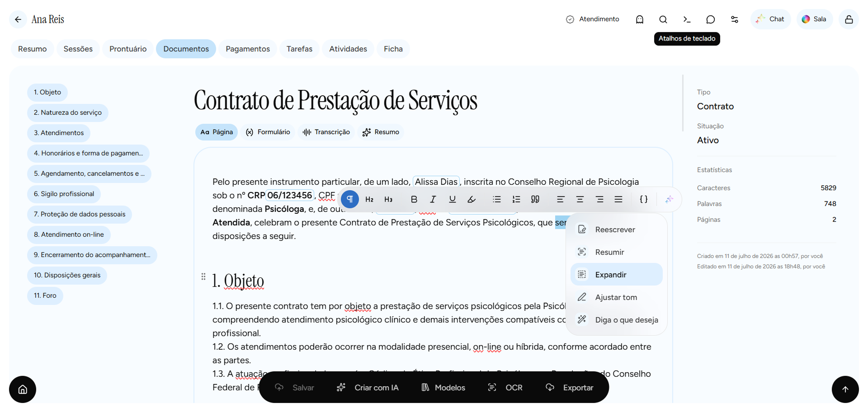Jump to 8. Atendimento on-line section

pos(69,234)
